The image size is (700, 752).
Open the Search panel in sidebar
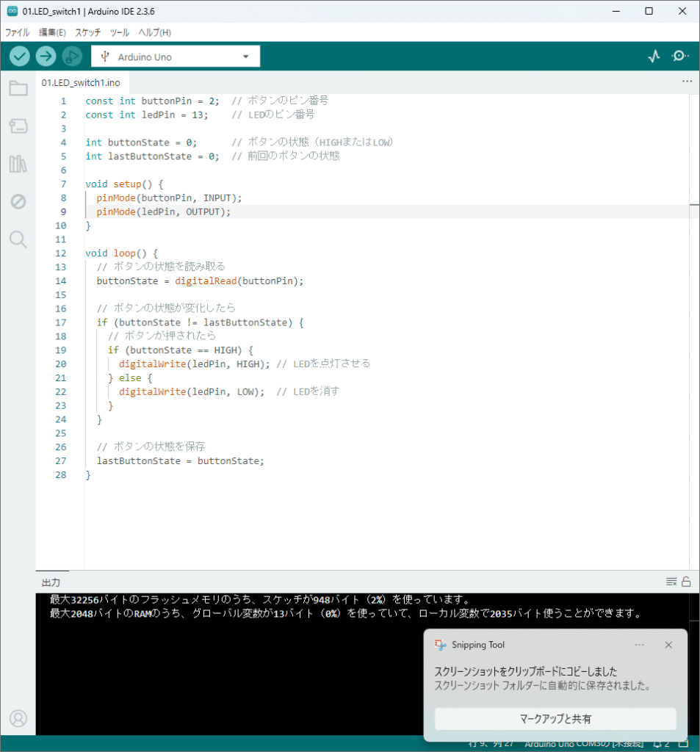pyautogui.click(x=18, y=239)
